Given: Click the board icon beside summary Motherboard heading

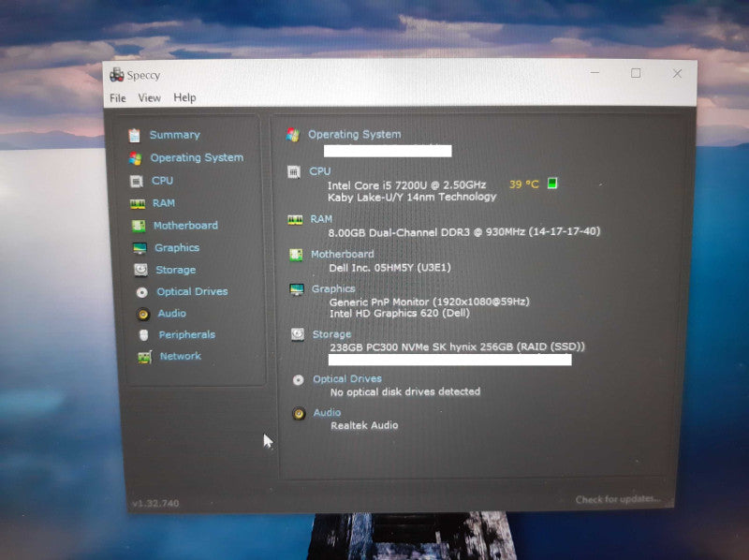Looking at the screenshot, I should coord(296,255).
